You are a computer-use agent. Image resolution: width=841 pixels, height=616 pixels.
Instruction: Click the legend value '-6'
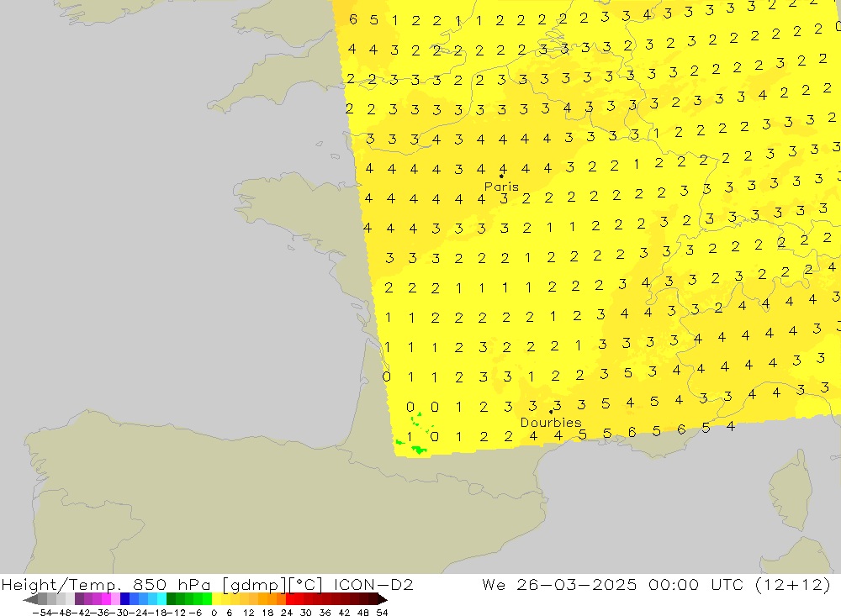pos(195,613)
